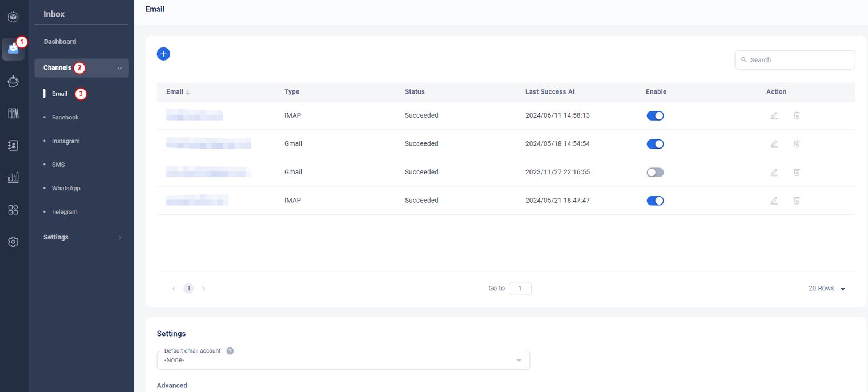Go to the WhatsApp channel

[x=66, y=188]
